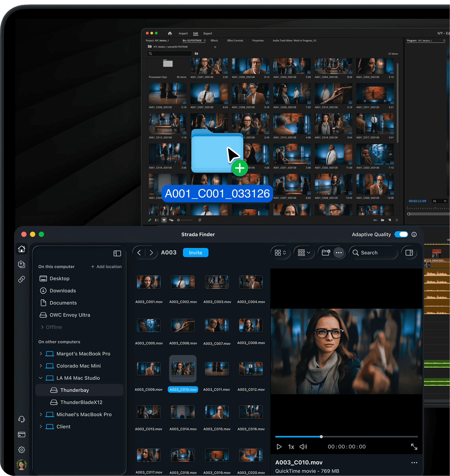Select the ThunderBladeX12 drive
Image resolution: width=450 pixels, height=476 pixels.
pyautogui.click(x=76, y=402)
